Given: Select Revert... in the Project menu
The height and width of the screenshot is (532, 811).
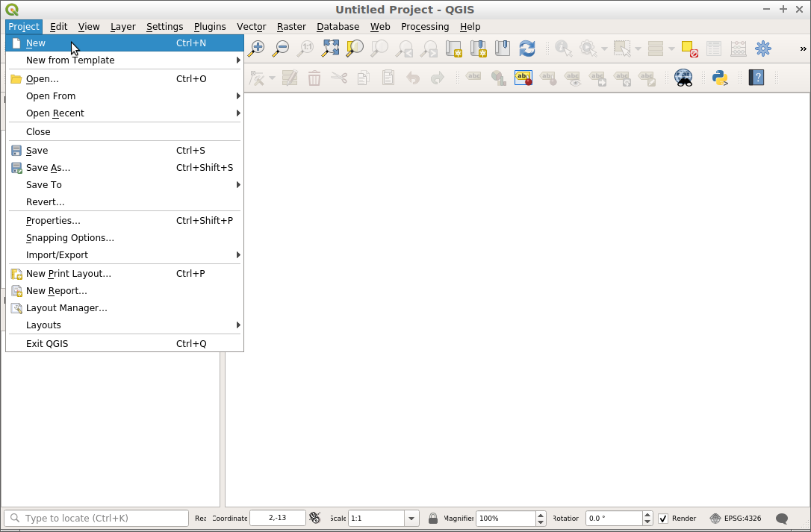Looking at the screenshot, I should pyautogui.click(x=125, y=201).
